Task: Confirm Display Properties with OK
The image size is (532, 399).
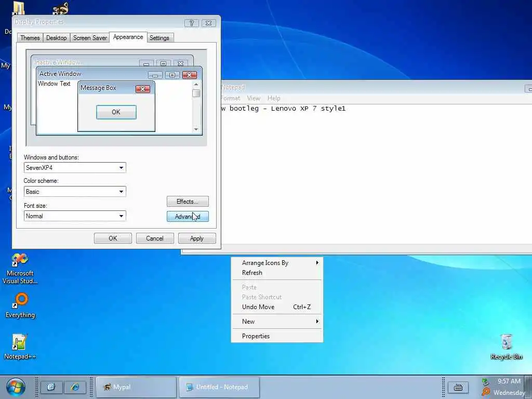Action: (x=113, y=238)
